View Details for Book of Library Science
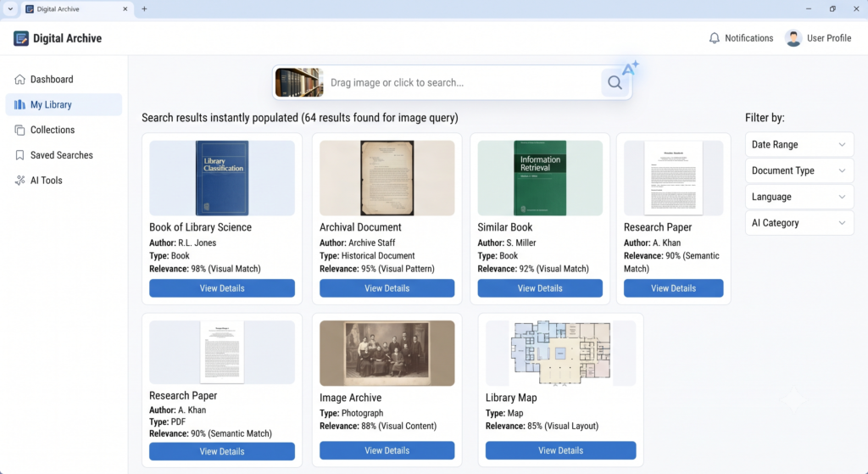This screenshot has width=868, height=474. 222,288
